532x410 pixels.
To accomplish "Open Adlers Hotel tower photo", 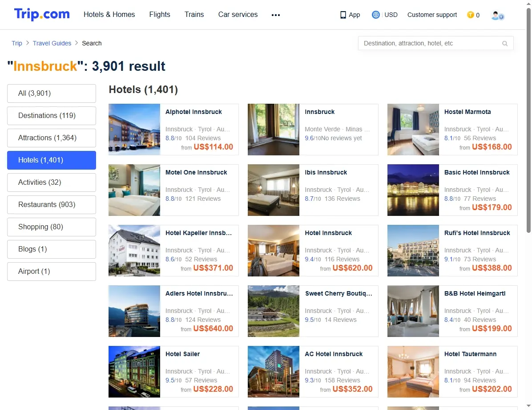I will coord(134,311).
